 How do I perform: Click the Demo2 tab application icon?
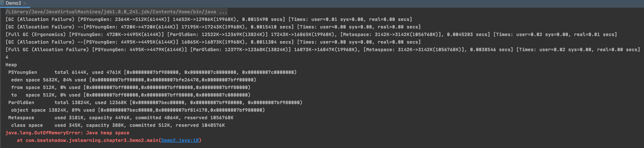pyautogui.click(x=2, y=3)
